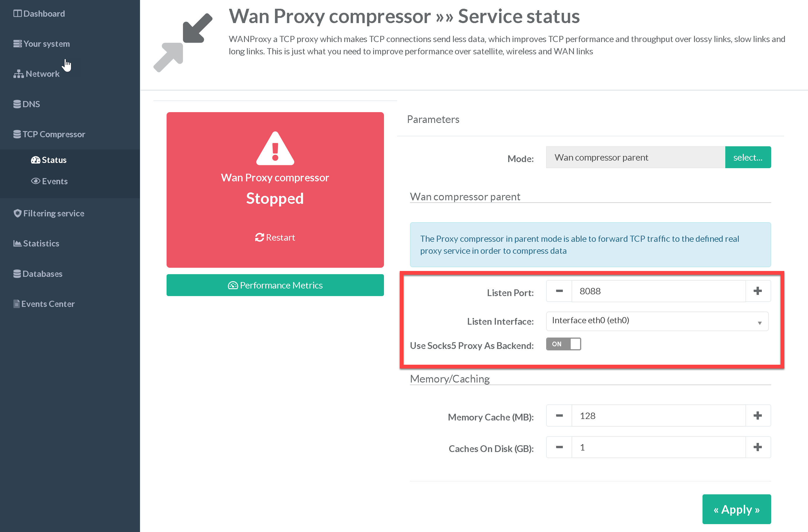The image size is (808, 532).
Task: Restart the Wan Proxy compressor service
Action: [x=275, y=237]
